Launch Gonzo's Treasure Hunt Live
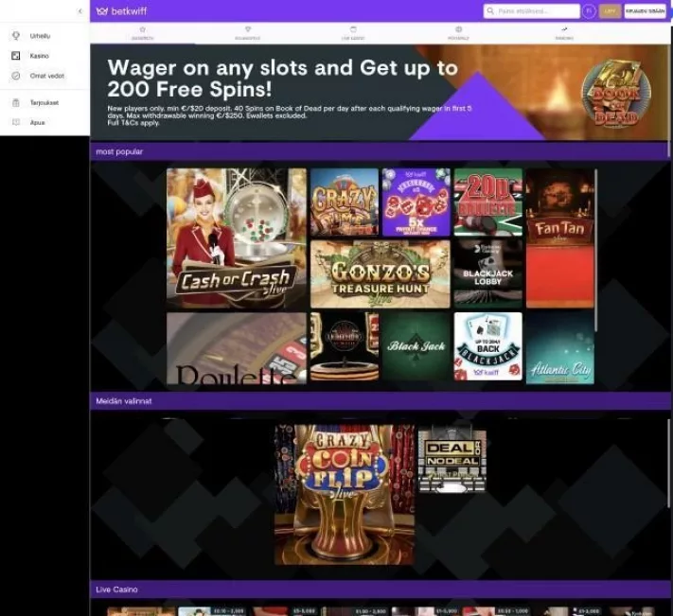This screenshot has height=616, width=673. click(381, 273)
